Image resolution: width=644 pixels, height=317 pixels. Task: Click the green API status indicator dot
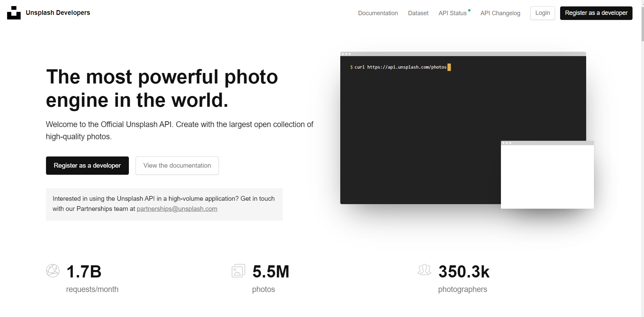pyautogui.click(x=469, y=10)
